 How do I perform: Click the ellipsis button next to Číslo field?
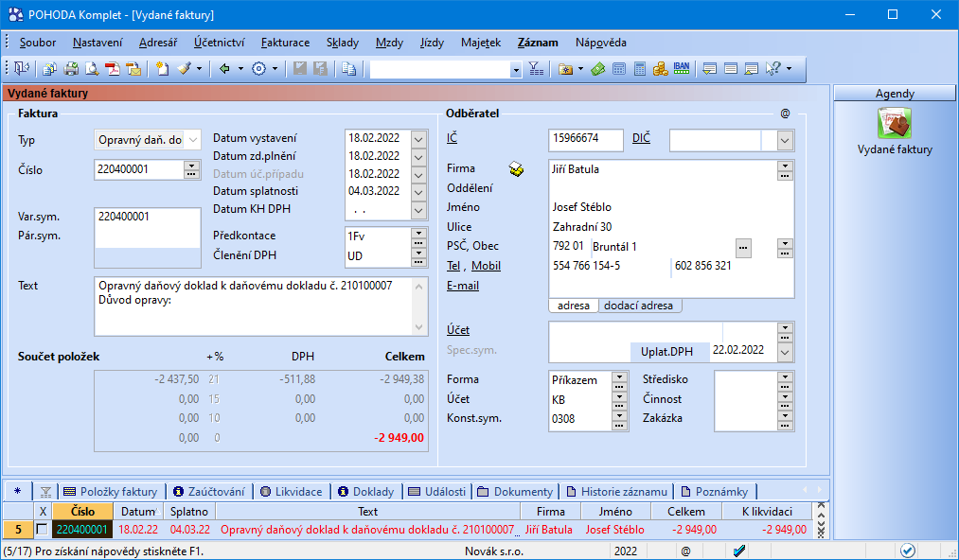(192, 170)
